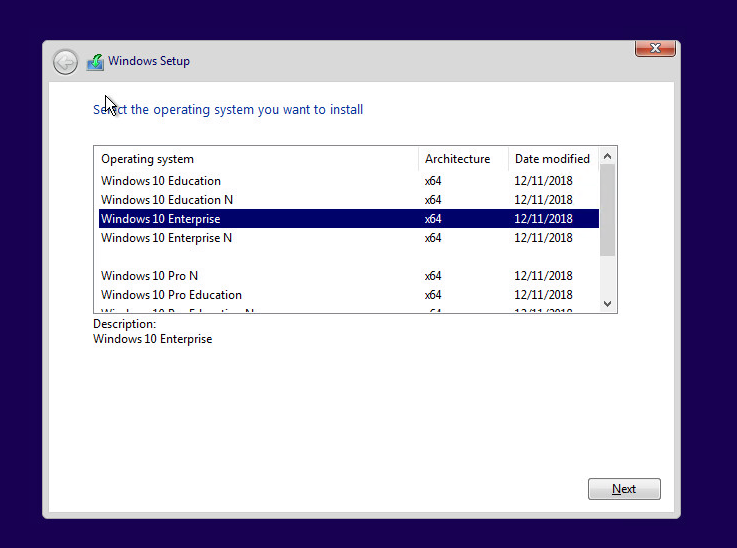The height and width of the screenshot is (548, 737).
Task: Select Windows 10 Education N row
Action: point(349,200)
